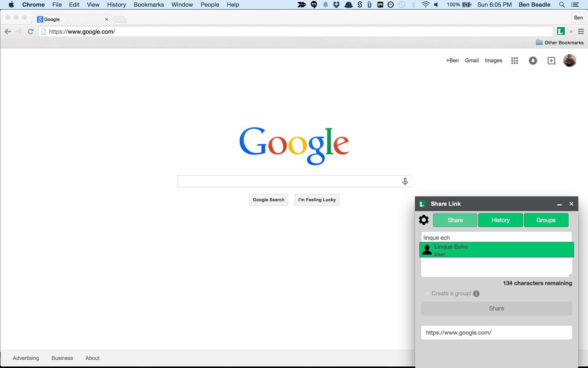Screen dimensions: 588x368
Task: Click the gray Share submit button
Action: [x=497, y=308]
